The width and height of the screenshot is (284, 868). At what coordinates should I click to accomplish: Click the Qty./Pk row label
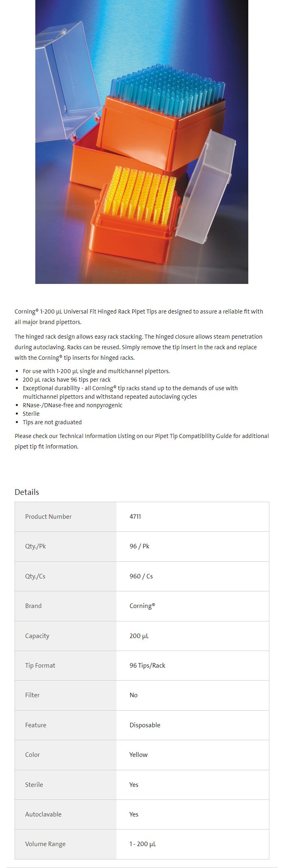tap(35, 546)
